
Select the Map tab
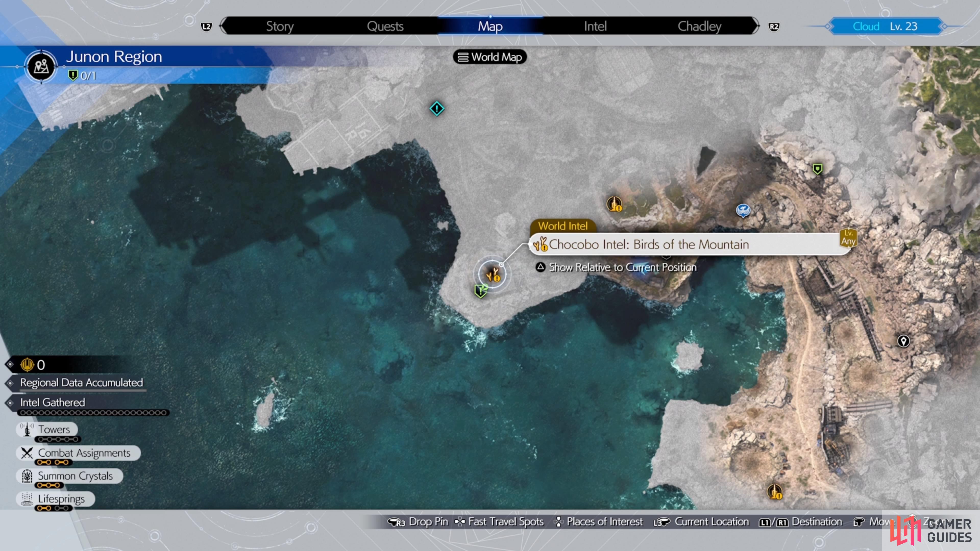click(x=490, y=26)
